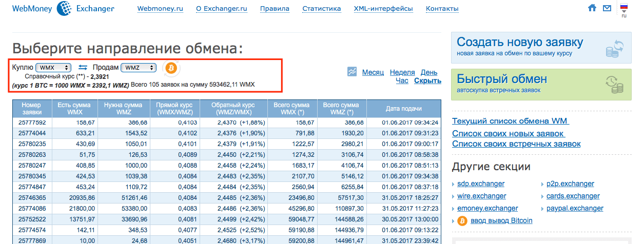Open Правила menu item
The width and height of the screenshot is (644, 244).
click(275, 9)
